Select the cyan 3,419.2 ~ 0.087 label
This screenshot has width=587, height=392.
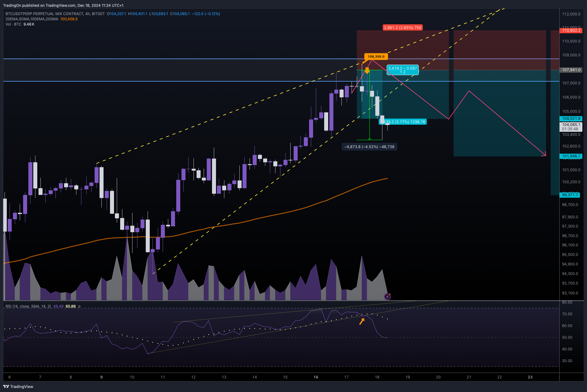[402, 70]
